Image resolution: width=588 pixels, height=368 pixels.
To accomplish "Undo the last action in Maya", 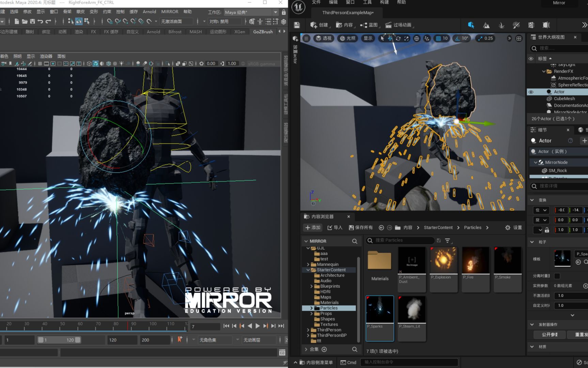I will point(40,21).
